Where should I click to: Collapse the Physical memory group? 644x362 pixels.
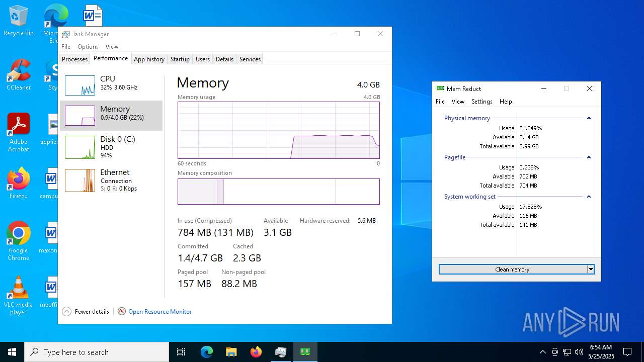(x=589, y=118)
